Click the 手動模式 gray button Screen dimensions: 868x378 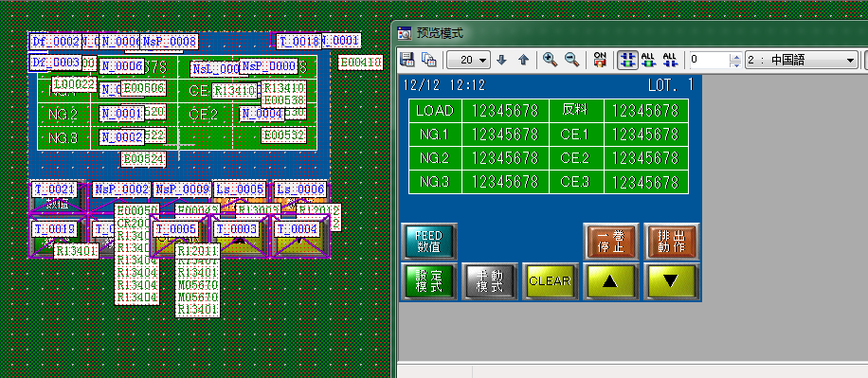point(490,281)
